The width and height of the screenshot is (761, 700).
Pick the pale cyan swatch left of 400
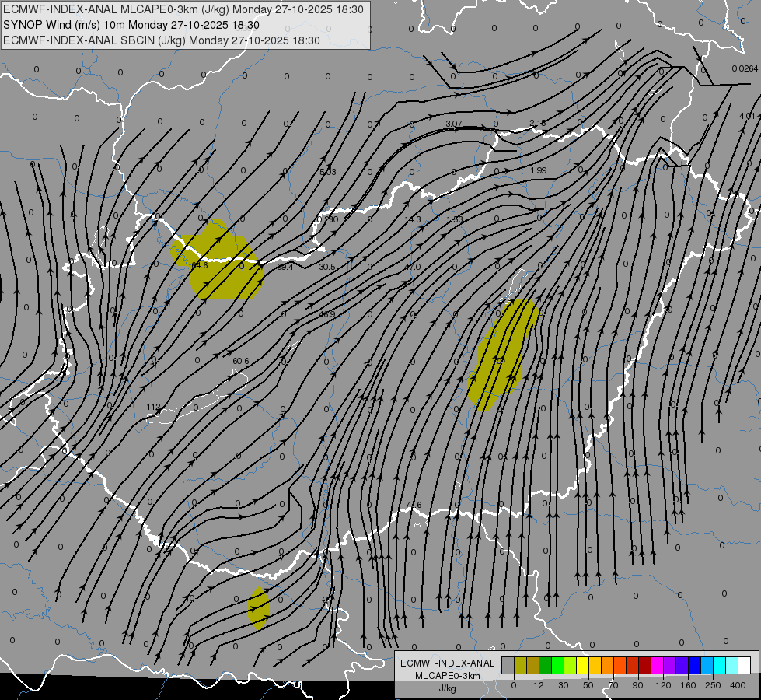[x=732, y=665]
